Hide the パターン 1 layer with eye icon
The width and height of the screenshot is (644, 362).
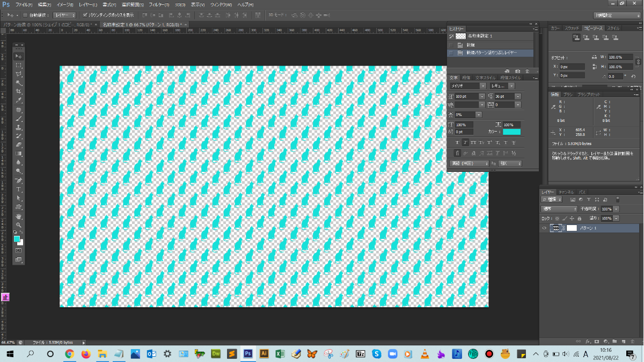[544, 228]
